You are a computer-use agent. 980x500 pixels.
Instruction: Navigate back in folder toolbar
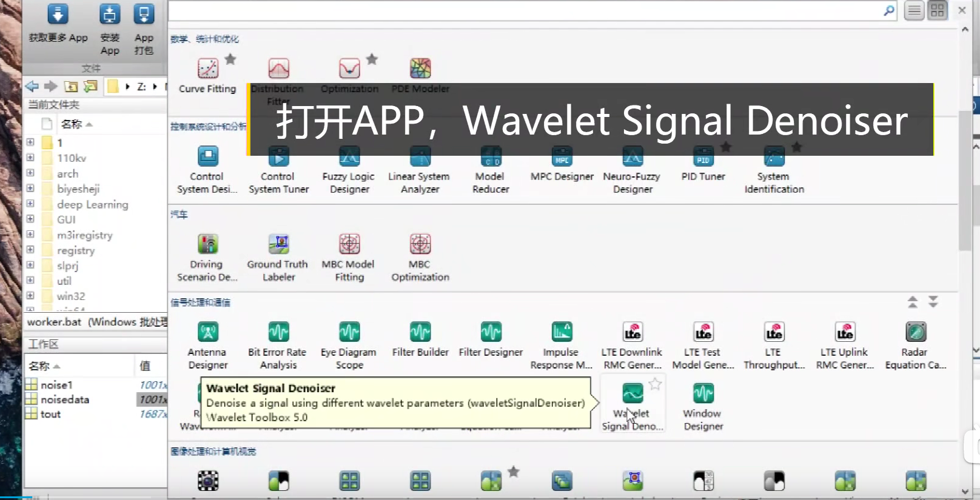(32, 86)
